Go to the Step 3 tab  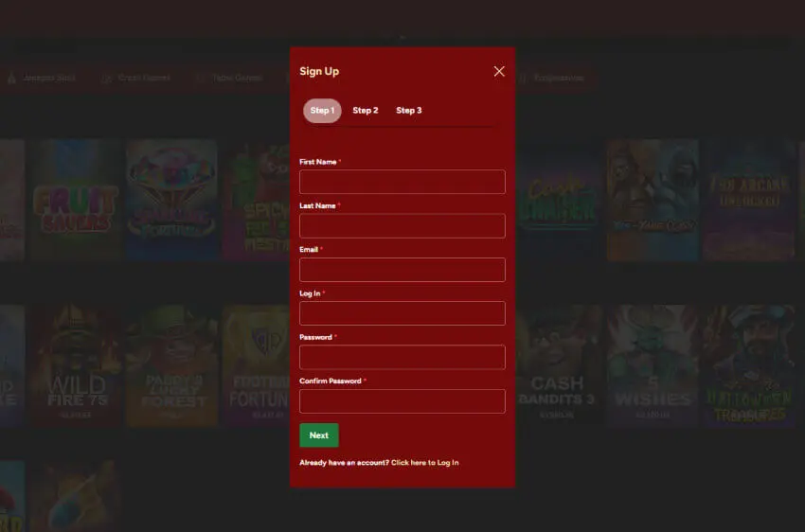tap(409, 111)
